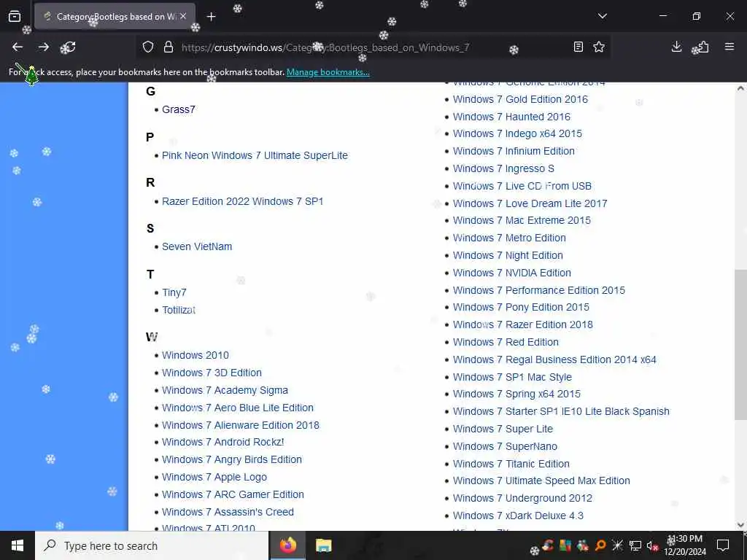Screen dimensions: 747x560
Task: Open Windows 7 Alienware Edition 2018
Action: click(x=241, y=425)
